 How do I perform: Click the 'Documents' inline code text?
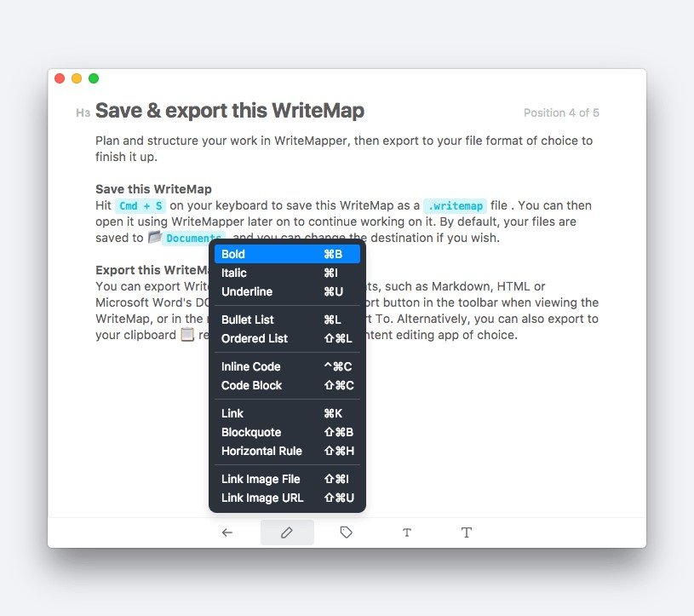pos(193,238)
